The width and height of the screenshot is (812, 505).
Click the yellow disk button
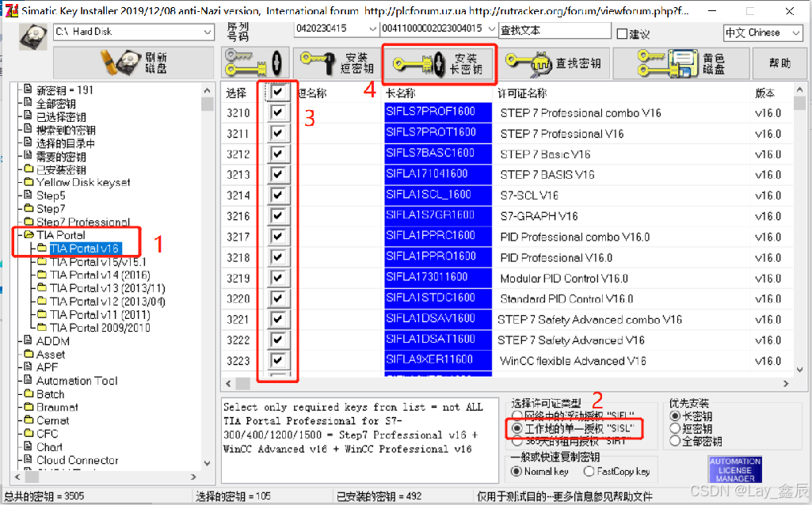(681, 63)
